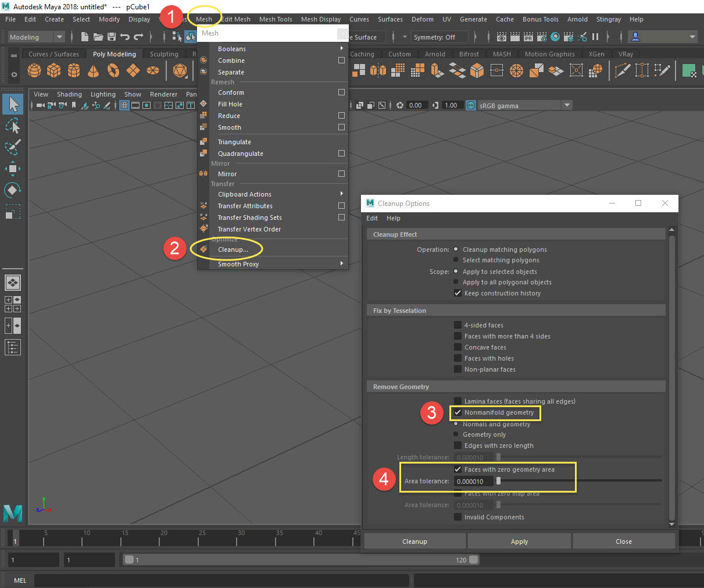
Task: Toggle the Nonmanifold geometry checkbox
Action: 458,412
